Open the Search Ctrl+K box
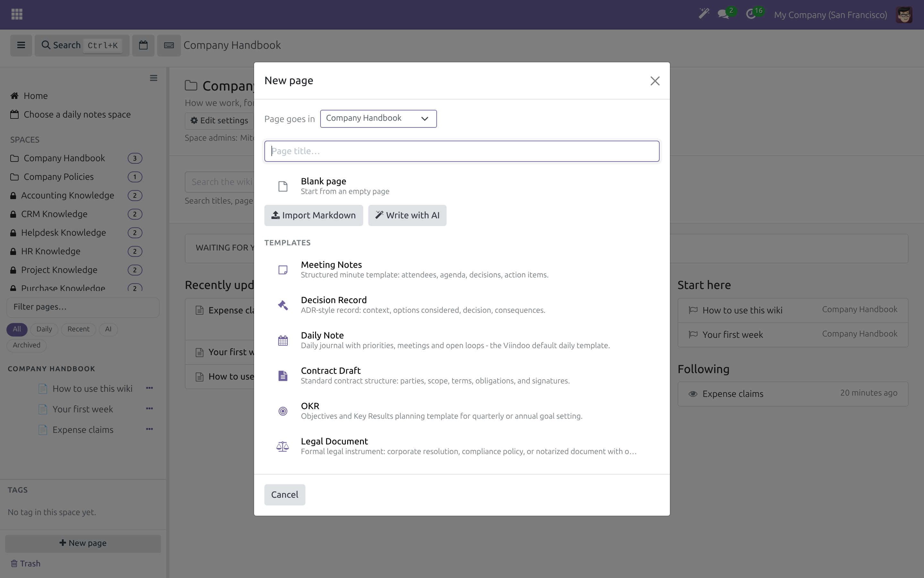Screen dimensions: 924x578 click(82, 45)
